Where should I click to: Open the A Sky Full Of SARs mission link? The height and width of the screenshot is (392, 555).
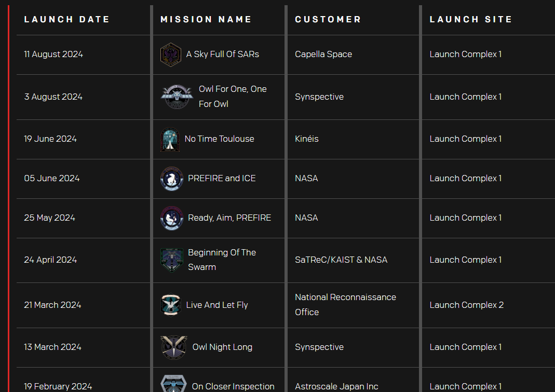tap(222, 55)
